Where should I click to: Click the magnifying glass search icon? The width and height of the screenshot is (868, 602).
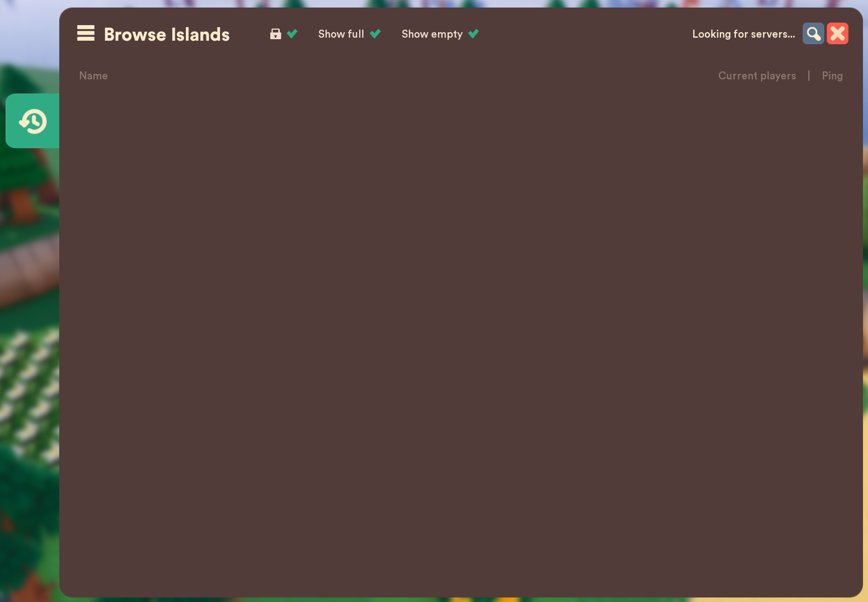[813, 33]
